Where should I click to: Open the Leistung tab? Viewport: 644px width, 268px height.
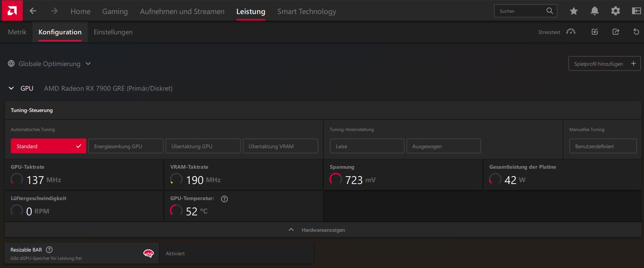[251, 12]
